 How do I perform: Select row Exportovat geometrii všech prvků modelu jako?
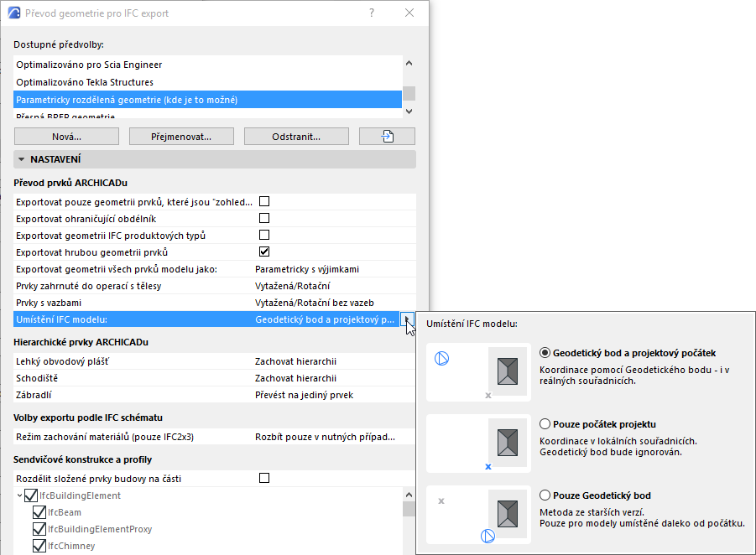[215, 269]
